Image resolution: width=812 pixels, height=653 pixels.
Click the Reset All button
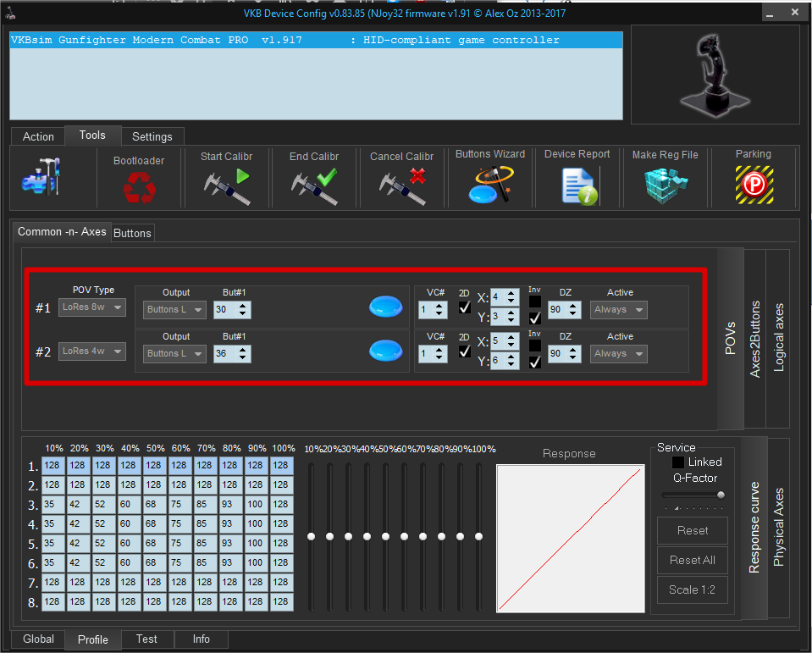[693, 560]
